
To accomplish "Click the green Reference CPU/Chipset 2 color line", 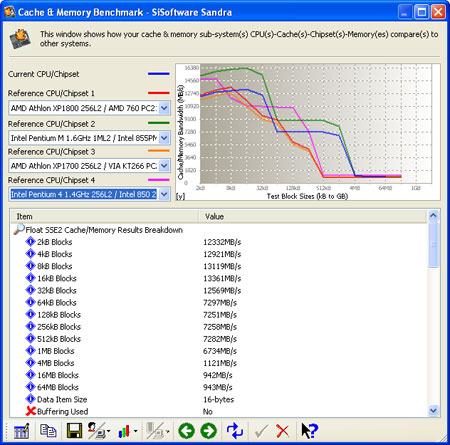I will [159, 123].
